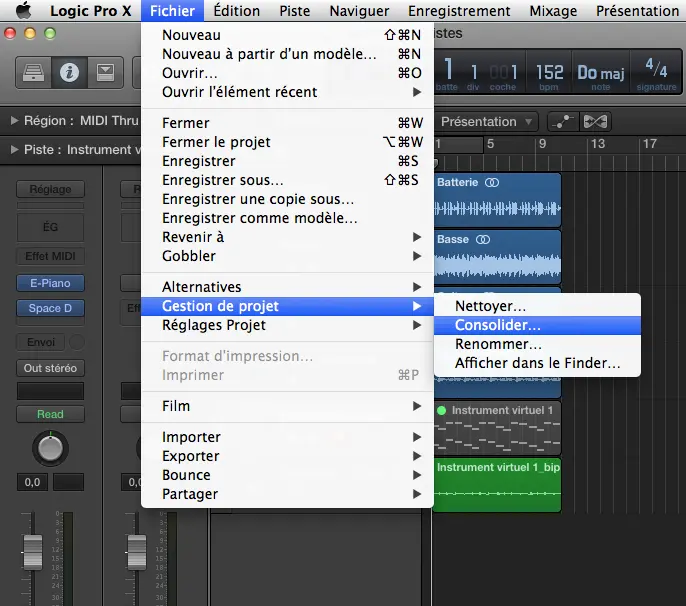The height and width of the screenshot is (606, 686).
Task: Open the Library panel icon
Action: point(33,73)
